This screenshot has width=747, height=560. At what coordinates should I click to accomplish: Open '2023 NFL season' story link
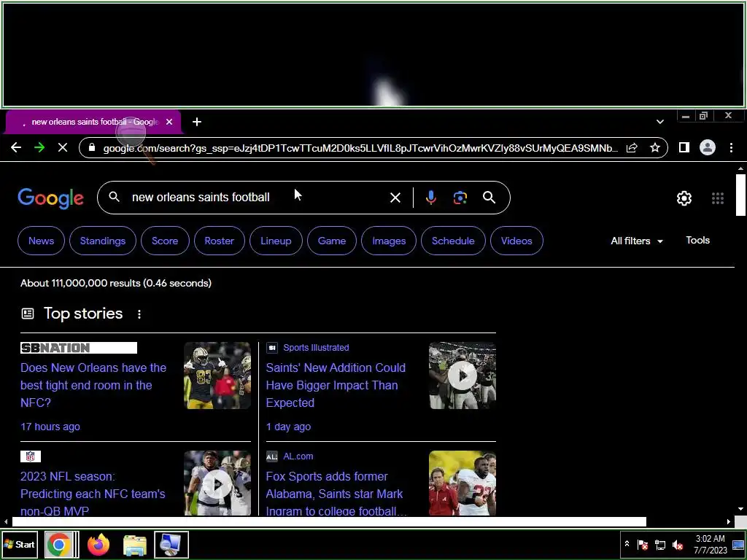[x=93, y=493]
